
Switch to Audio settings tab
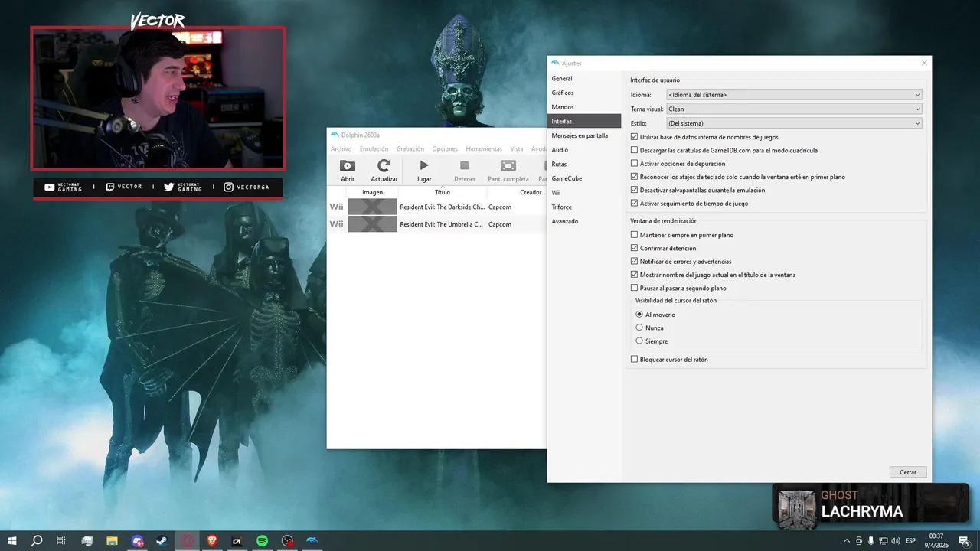pyautogui.click(x=584, y=150)
